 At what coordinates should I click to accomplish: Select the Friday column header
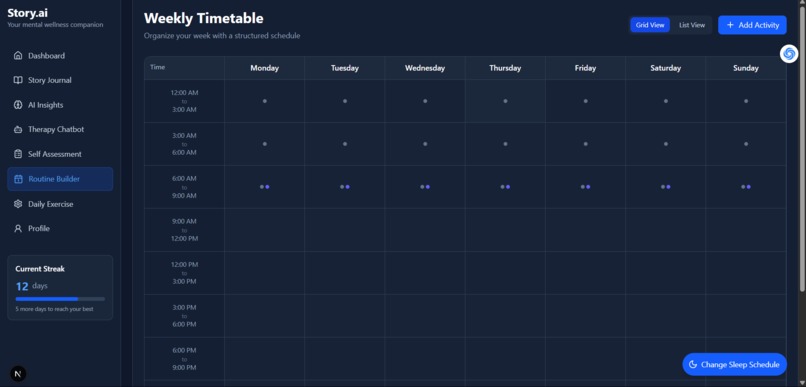[585, 68]
